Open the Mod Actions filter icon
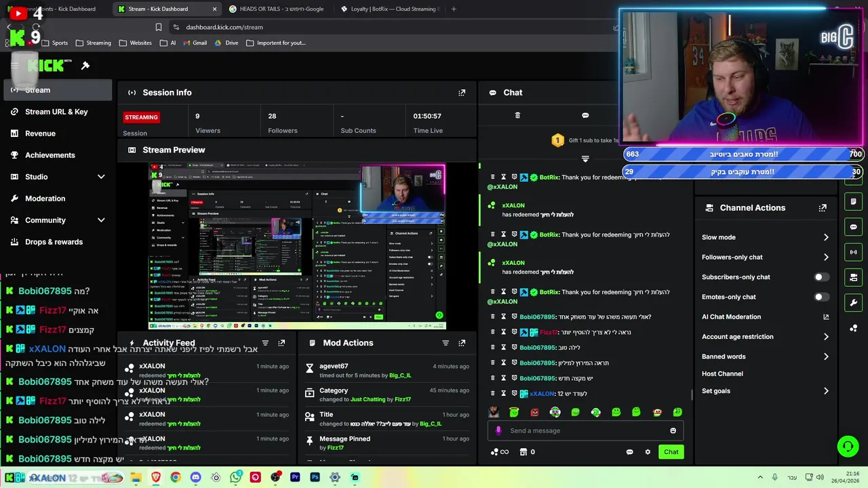This screenshot has height=488, width=868. click(446, 343)
